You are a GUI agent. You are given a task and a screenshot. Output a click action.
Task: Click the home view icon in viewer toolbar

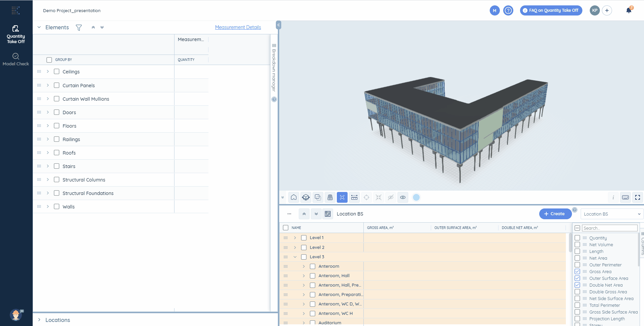click(294, 197)
